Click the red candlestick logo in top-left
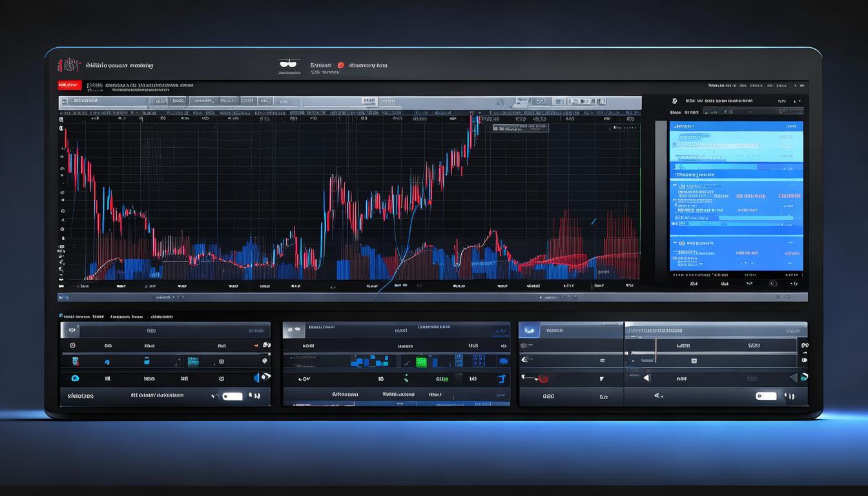This screenshot has height=496, width=868. (70, 65)
